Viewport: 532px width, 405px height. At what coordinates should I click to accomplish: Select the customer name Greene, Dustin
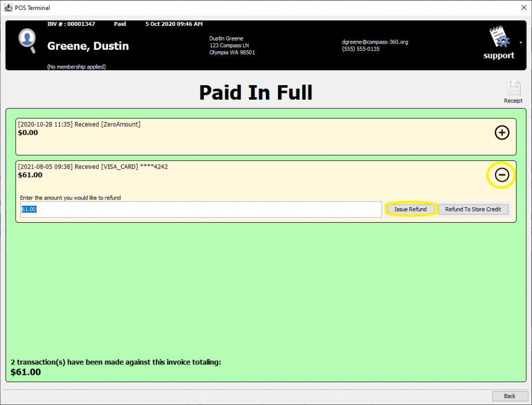click(x=88, y=46)
